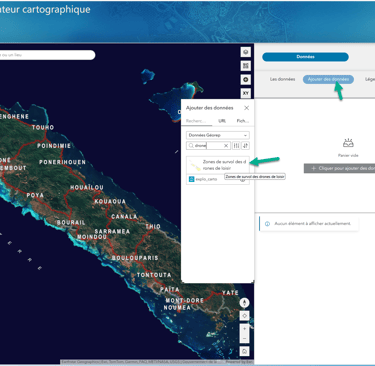Click the BOULOUPARIS label on the map

click(x=135, y=258)
